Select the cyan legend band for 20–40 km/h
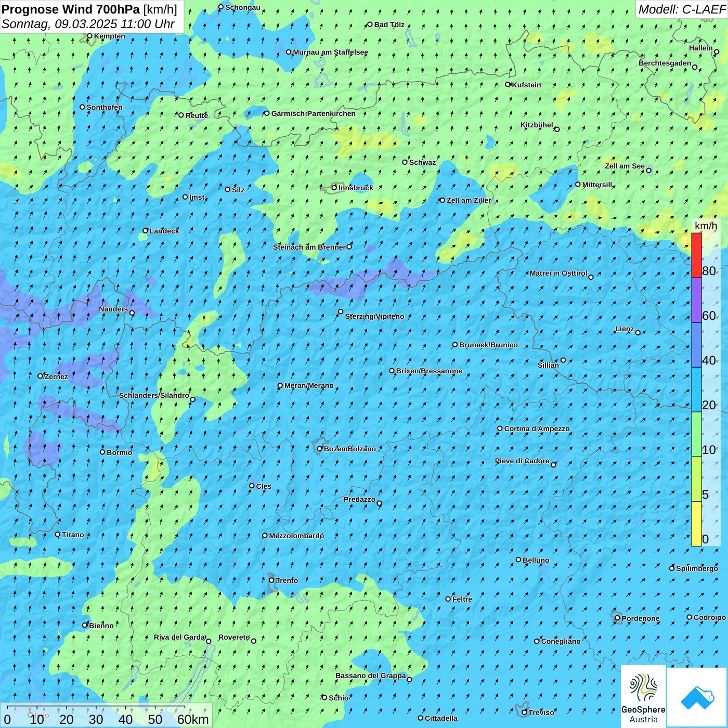The height and width of the screenshot is (728, 728). (x=696, y=390)
